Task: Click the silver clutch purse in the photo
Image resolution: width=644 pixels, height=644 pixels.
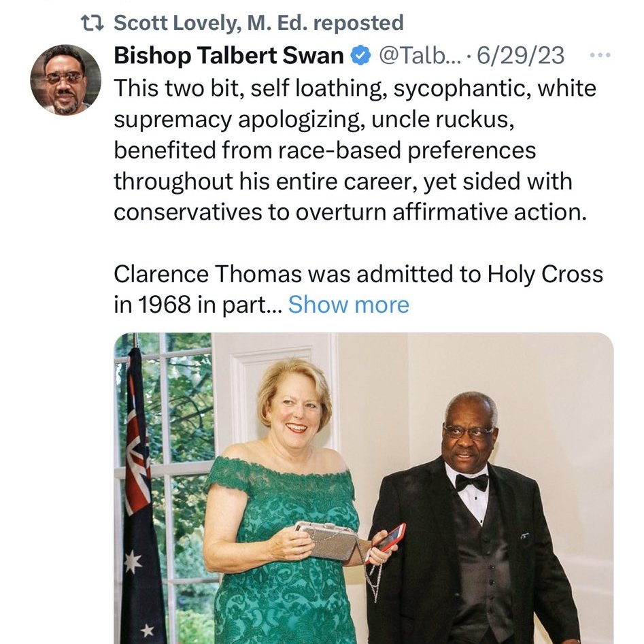Action: tap(329, 541)
